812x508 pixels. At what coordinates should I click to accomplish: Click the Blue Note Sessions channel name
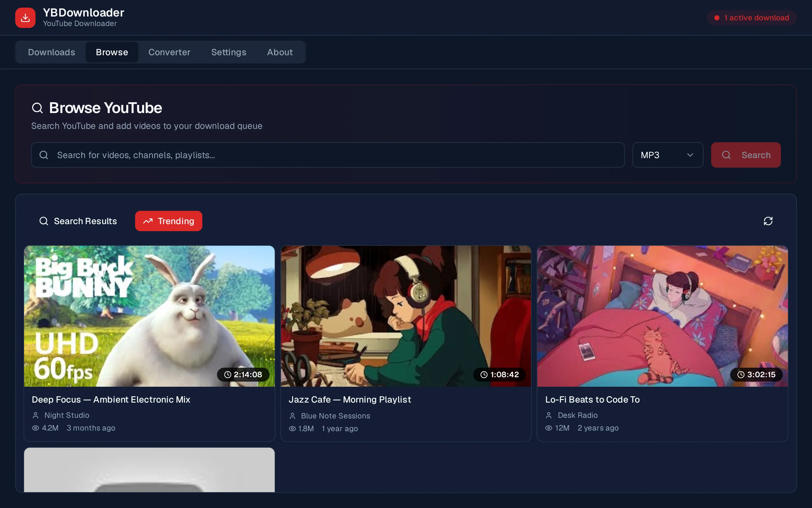point(336,416)
